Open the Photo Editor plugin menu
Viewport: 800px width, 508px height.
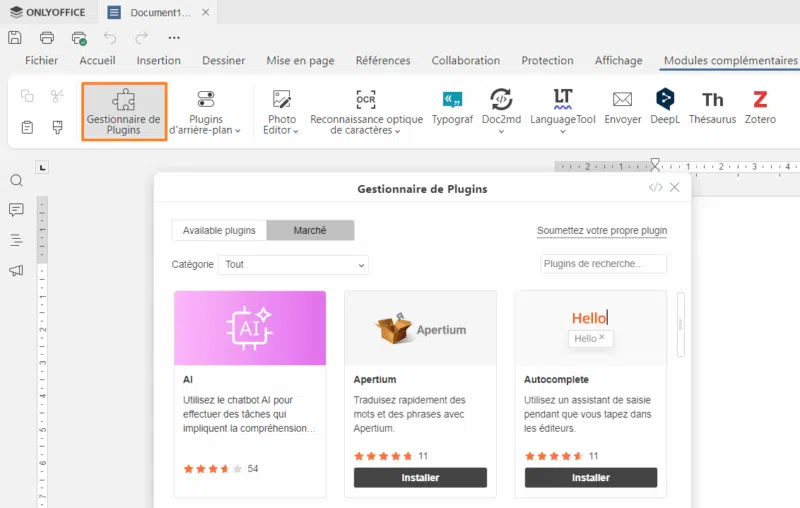(x=281, y=111)
